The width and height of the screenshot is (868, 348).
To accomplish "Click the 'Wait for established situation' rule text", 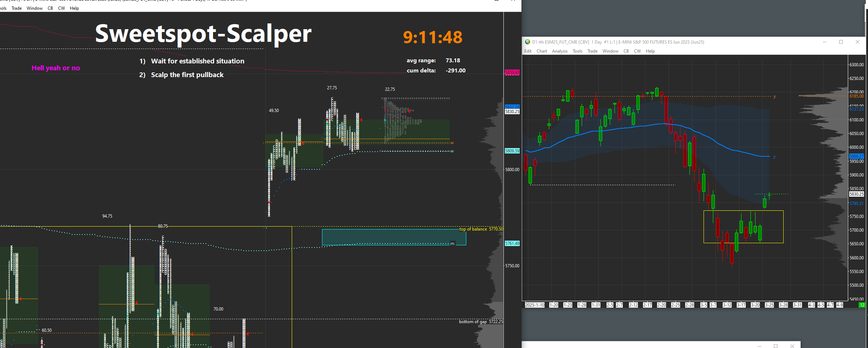I will pyautogui.click(x=198, y=61).
